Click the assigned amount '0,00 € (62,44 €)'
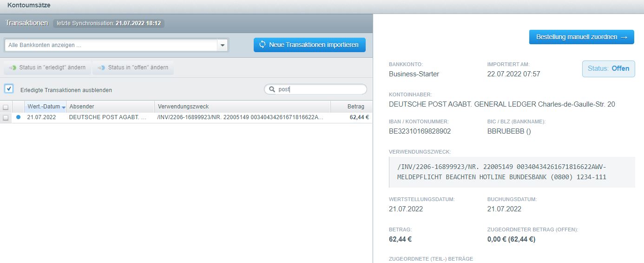The height and width of the screenshot is (263, 644). coord(511,240)
